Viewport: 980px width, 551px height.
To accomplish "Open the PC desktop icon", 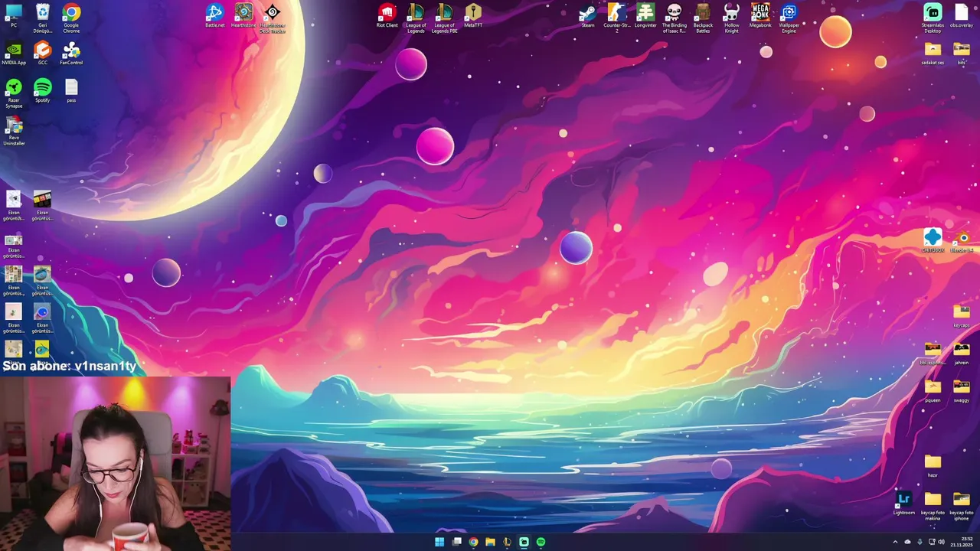I will pos(14,15).
